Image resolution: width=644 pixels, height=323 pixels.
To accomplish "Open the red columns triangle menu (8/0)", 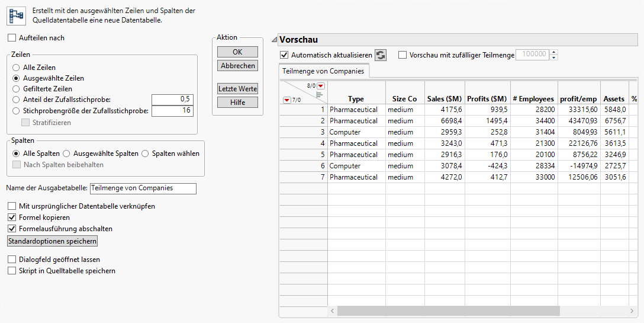I will click(321, 86).
